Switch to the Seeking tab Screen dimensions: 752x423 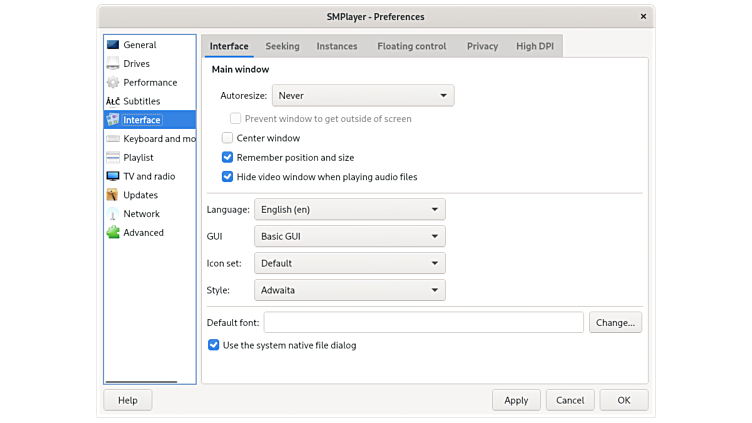[282, 46]
